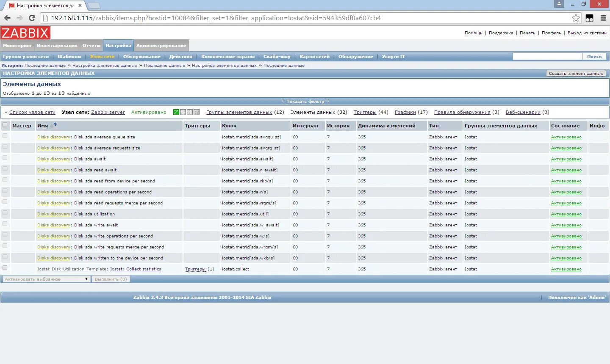Open the Zabbix server host link

tap(108, 112)
